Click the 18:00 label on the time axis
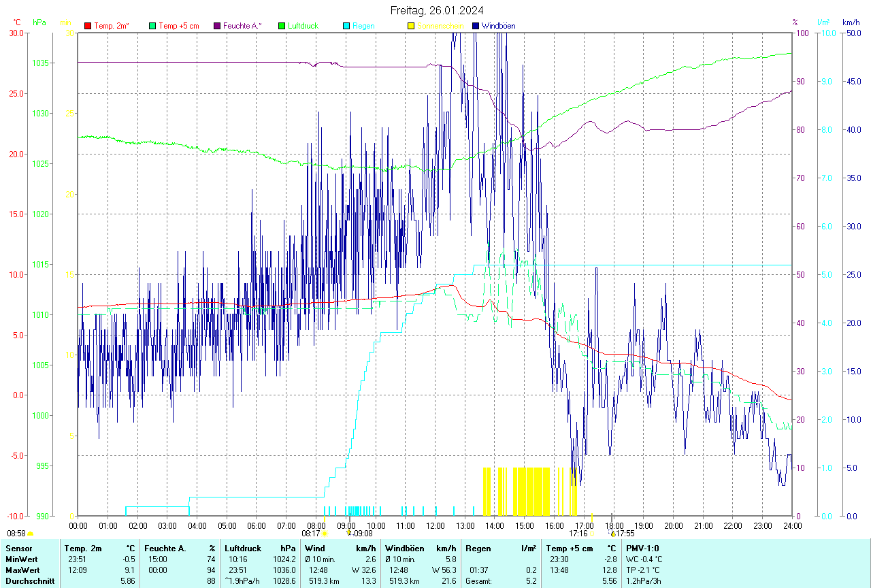871x588 pixels. (614, 525)
